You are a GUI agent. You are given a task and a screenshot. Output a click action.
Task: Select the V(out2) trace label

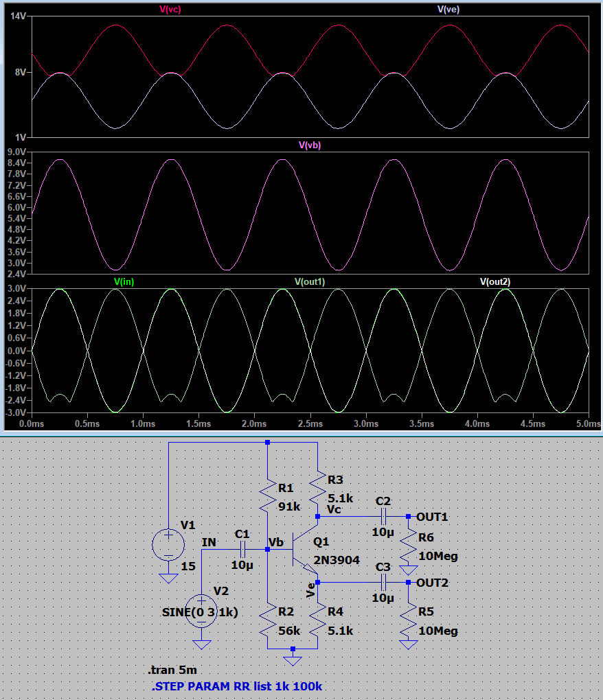[494, 281]
